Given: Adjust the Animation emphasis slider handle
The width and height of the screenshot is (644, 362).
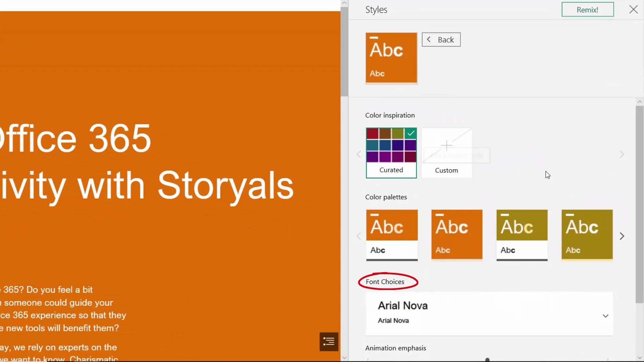Looking at the screenshot, I should click(x=487, y=360).
